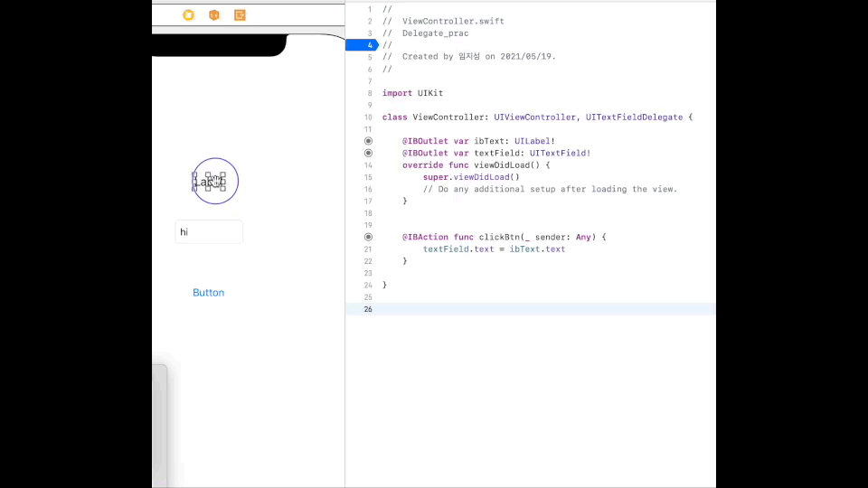
Task: Click the blue line 4 breakpoint marker
Action: pyautogui.click(x=362, y=45)
